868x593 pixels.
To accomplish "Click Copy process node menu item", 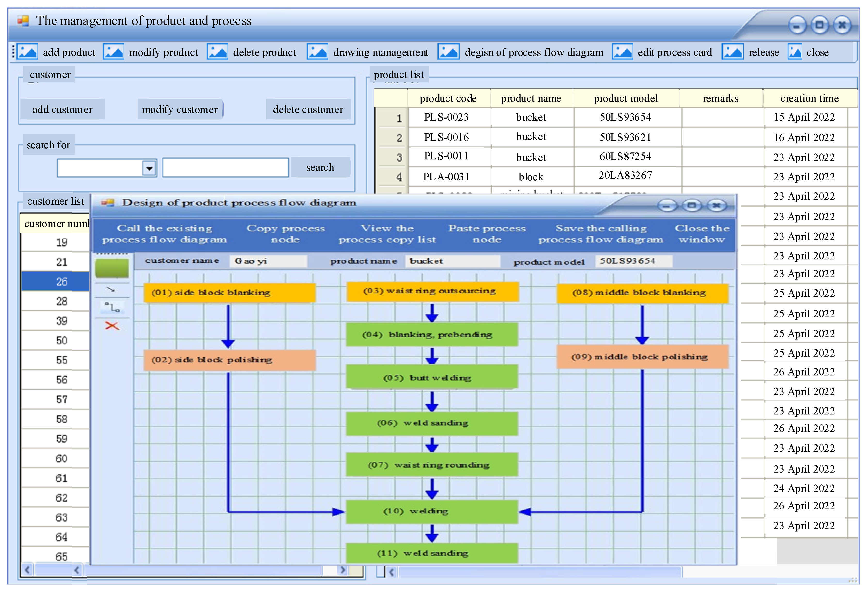I will [x=285, y=234].
